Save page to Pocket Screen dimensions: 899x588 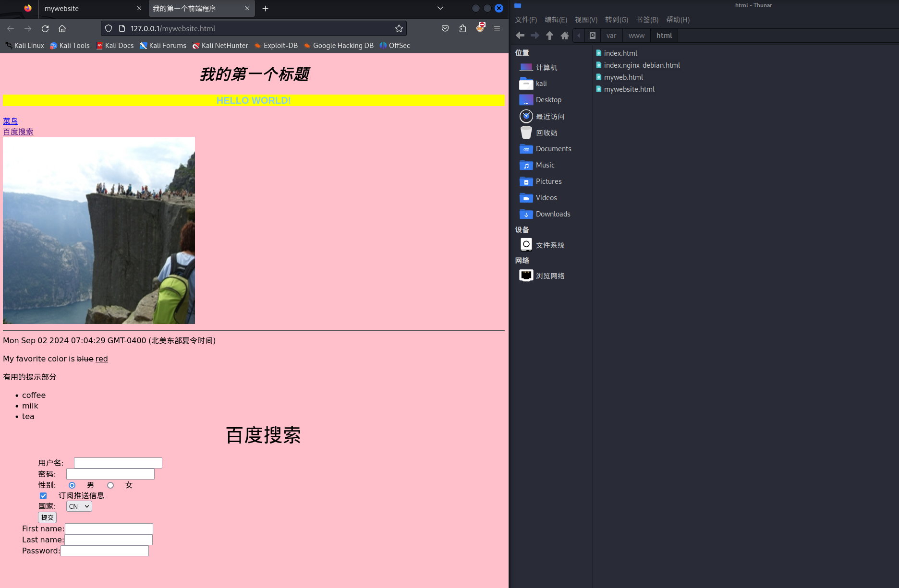click(445, 29)
